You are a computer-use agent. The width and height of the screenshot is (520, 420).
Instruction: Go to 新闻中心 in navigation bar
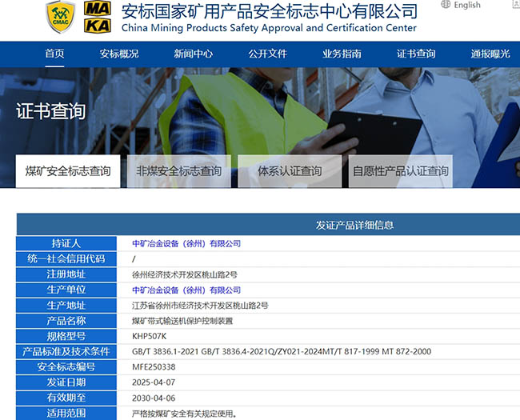tap(193, 54)
